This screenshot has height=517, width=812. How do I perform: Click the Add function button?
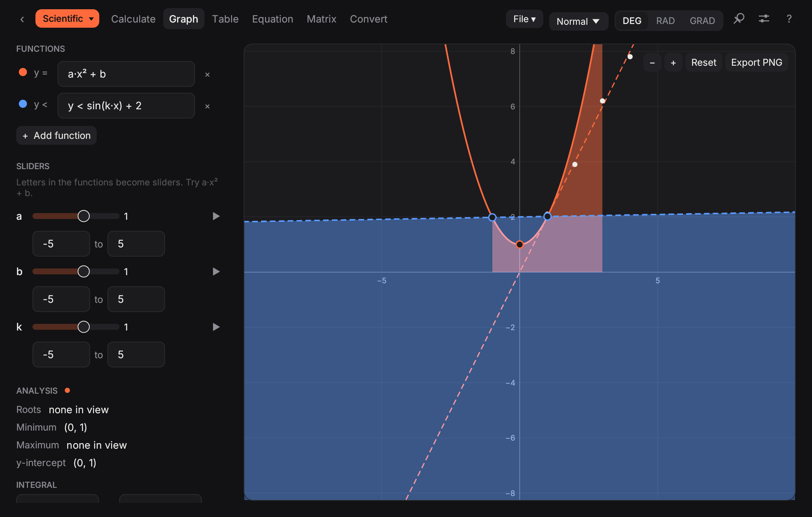tap(56, 136)
